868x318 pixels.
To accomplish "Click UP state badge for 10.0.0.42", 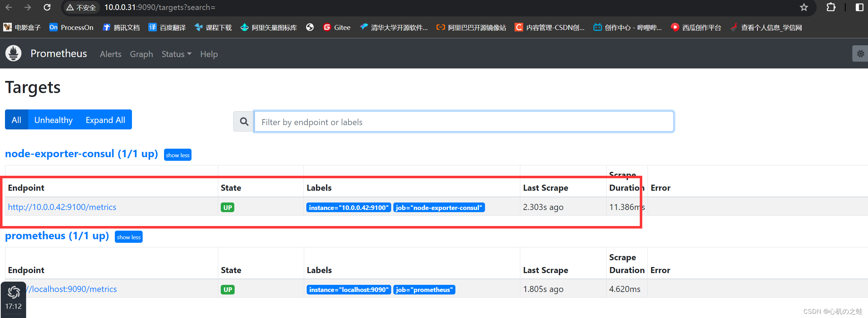I will (228, 207).
